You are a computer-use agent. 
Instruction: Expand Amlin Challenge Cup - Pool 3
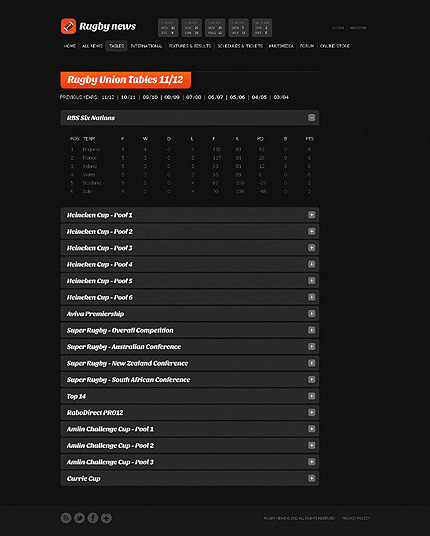(x=311, y=462)
